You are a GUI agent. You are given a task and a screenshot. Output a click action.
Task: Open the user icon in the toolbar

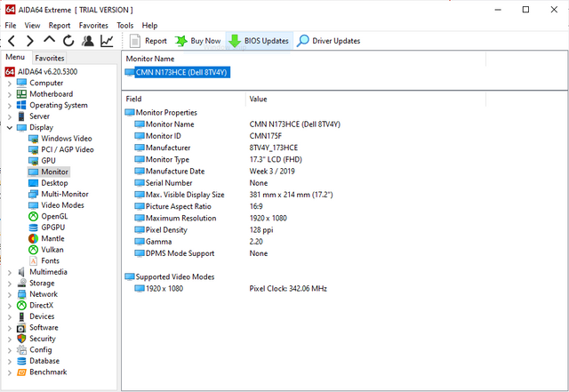click(87, 41)
